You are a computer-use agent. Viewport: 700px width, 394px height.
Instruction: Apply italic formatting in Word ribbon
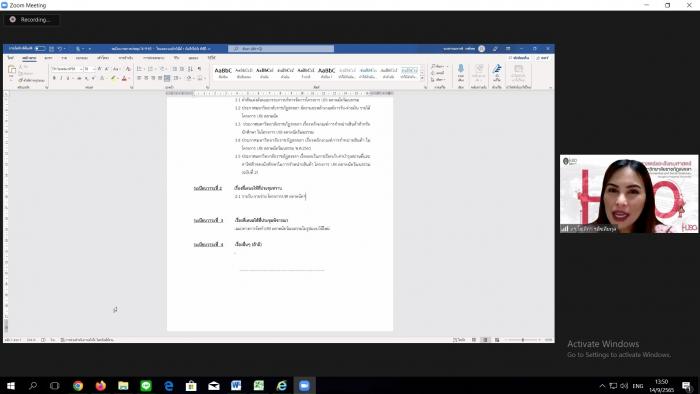click(61, 79)
